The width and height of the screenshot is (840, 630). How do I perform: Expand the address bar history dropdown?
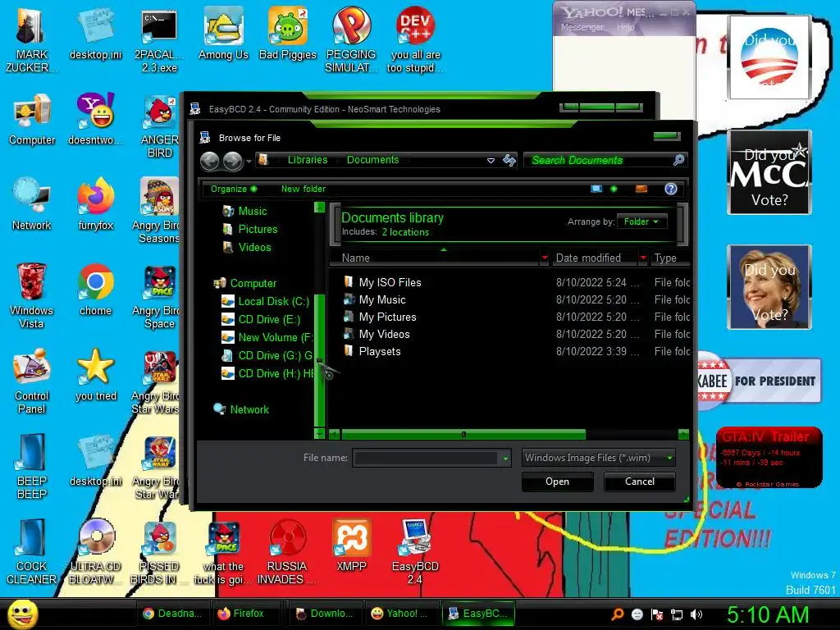pyautogui.click(x=491, y=161)
